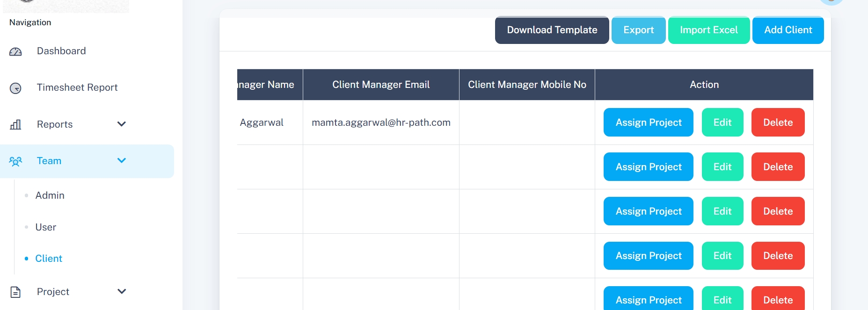868x310 pixels.
Task: Click the Import Excel button
Action: [708, 30]
